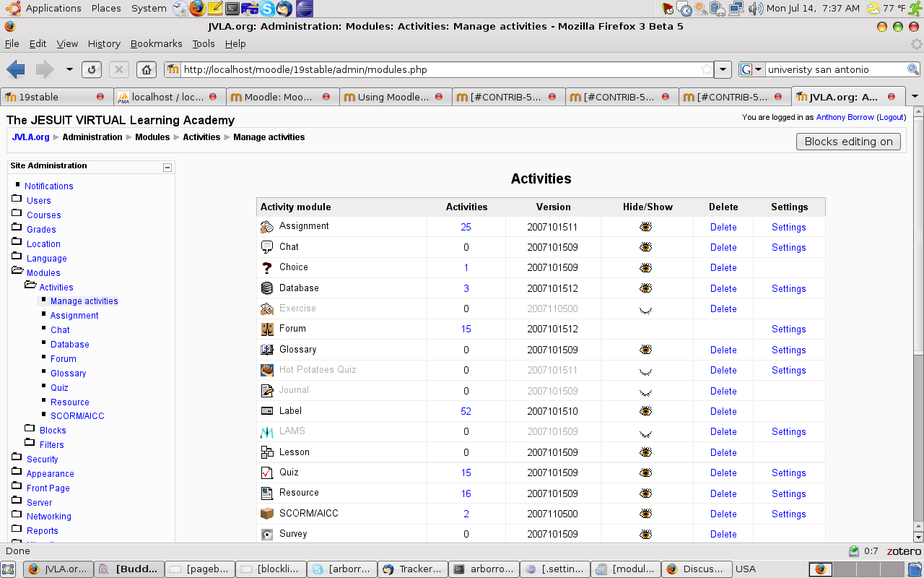Click the search magnifier icon
The height and width of the screenshot is (578, 924).
913,70
